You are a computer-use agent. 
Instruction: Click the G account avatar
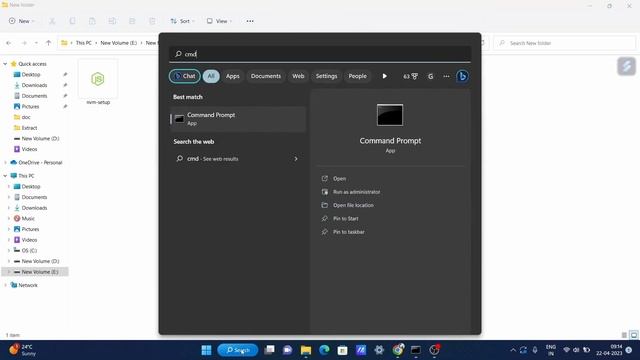[430, 76]
